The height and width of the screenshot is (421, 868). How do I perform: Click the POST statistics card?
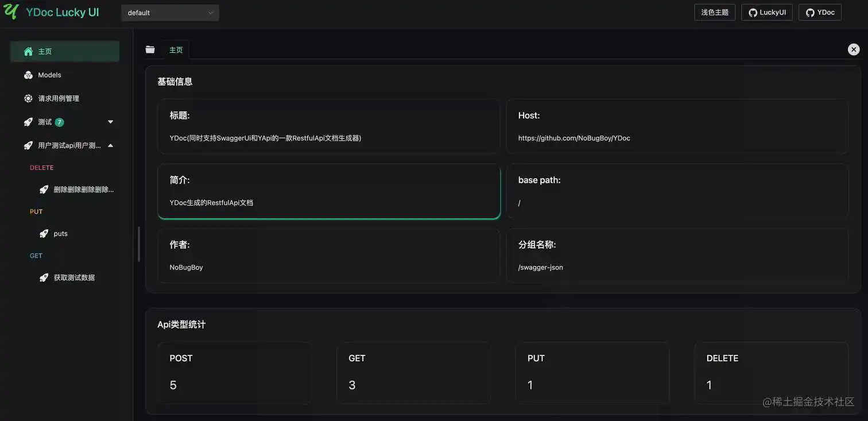pyautogui.click(x=234, y=373)
